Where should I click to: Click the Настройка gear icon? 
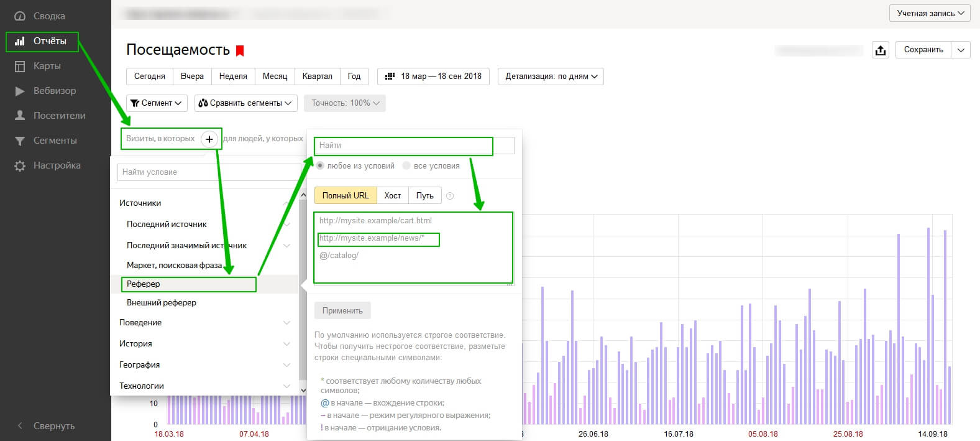pos(20,165)
